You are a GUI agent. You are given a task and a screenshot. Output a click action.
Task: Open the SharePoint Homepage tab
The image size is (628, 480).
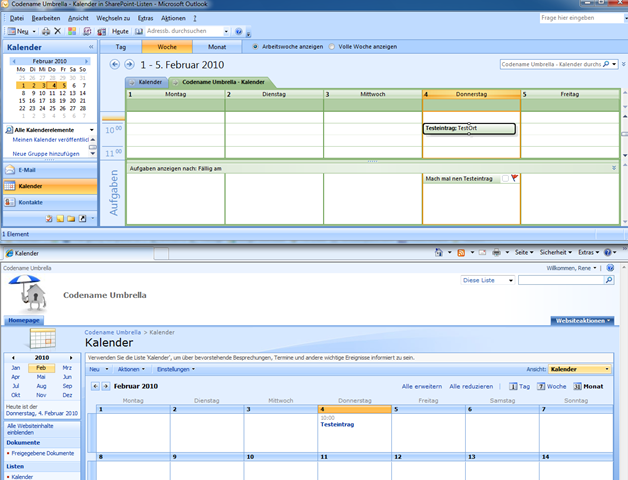(x=24, y=320)
